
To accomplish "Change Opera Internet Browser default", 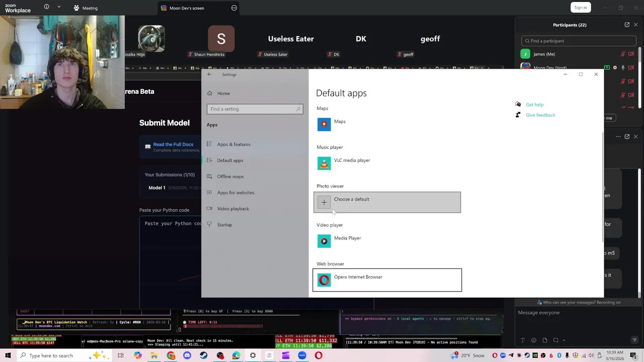I will click(387, 280).
